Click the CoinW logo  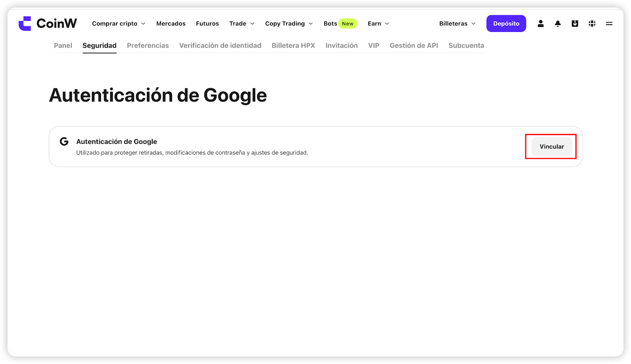coord(48,24)
